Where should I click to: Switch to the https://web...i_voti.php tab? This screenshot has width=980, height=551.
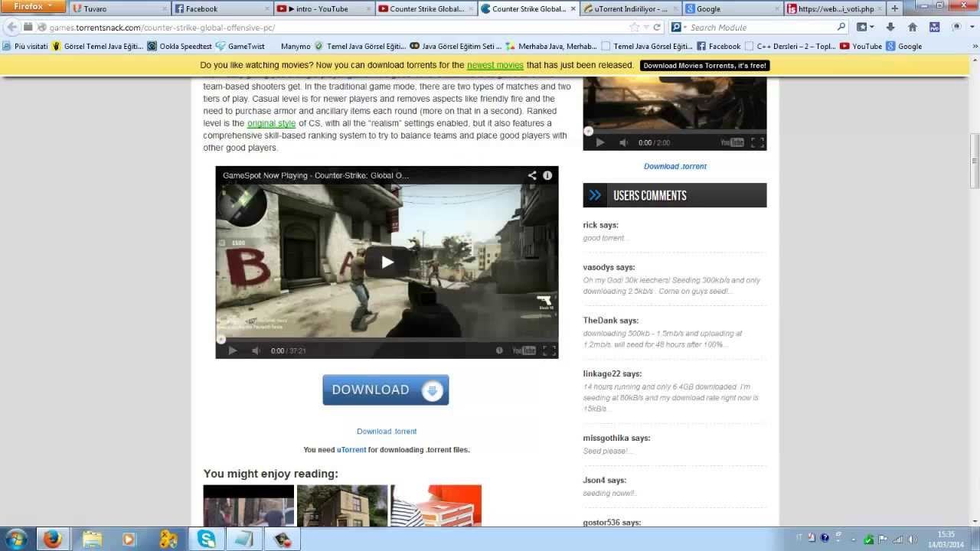[835, 9]
